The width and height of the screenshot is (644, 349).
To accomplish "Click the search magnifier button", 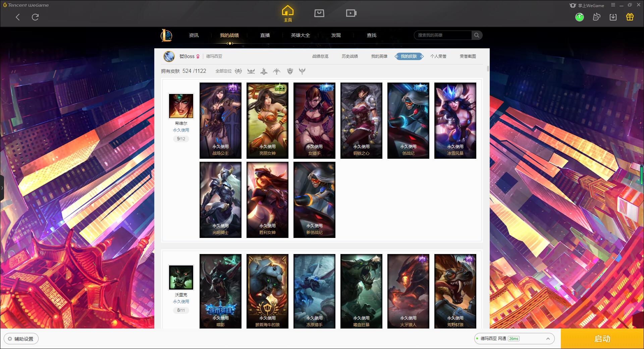I will (x=477, y=35).
